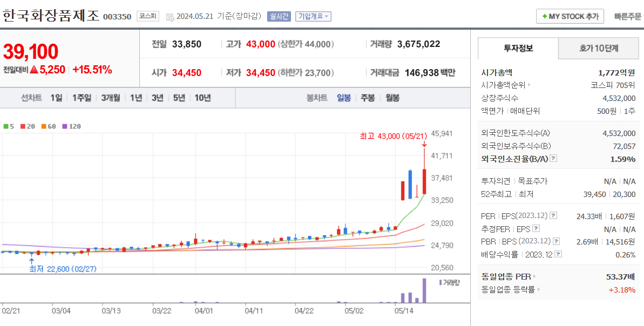Click 코스피 705위 ranking text

613,85
